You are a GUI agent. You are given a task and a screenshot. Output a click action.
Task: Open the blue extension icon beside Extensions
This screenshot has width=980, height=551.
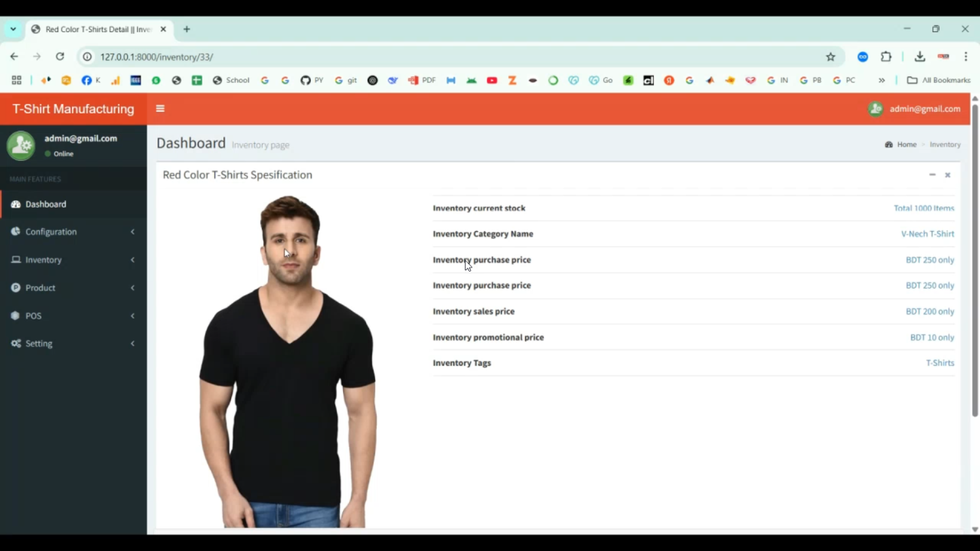pos(863,57)
